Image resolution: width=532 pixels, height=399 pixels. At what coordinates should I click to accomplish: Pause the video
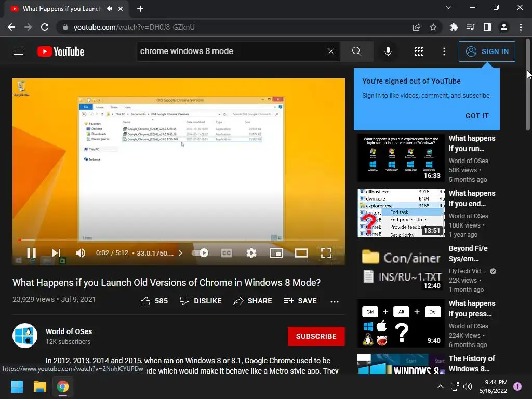pos(32,253)
